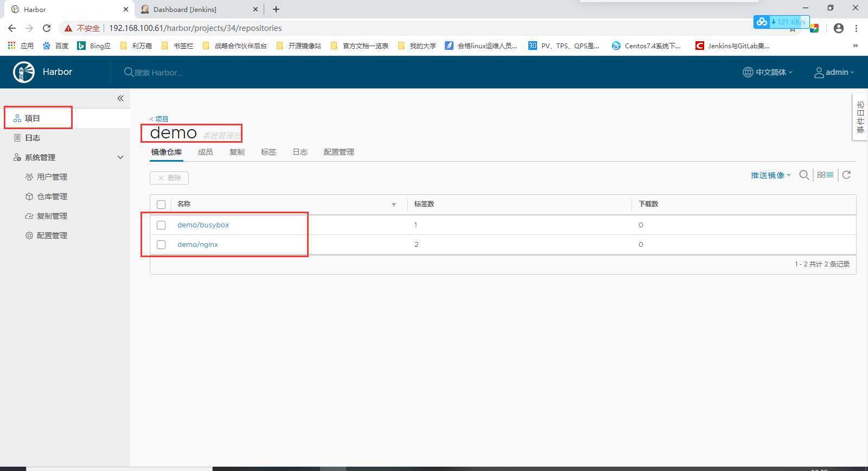868x471 pixels.
Task: Click the browser forward arrow
Action: 29,28
